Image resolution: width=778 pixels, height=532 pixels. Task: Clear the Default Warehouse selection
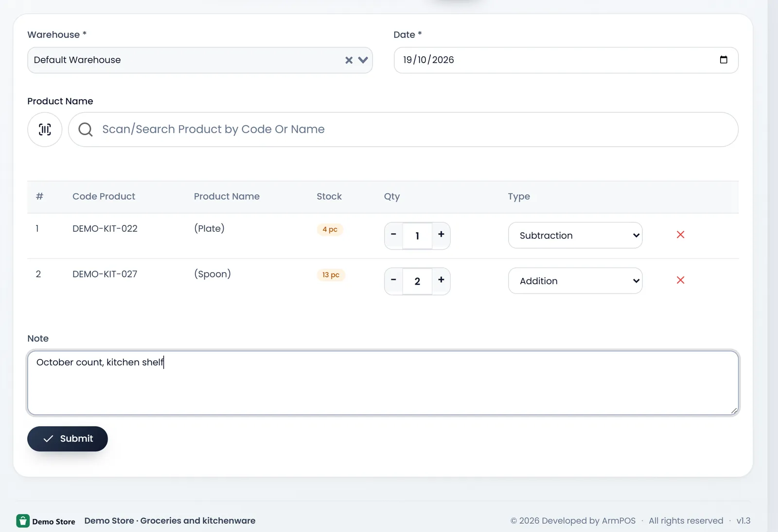click(x=349, y=60)
